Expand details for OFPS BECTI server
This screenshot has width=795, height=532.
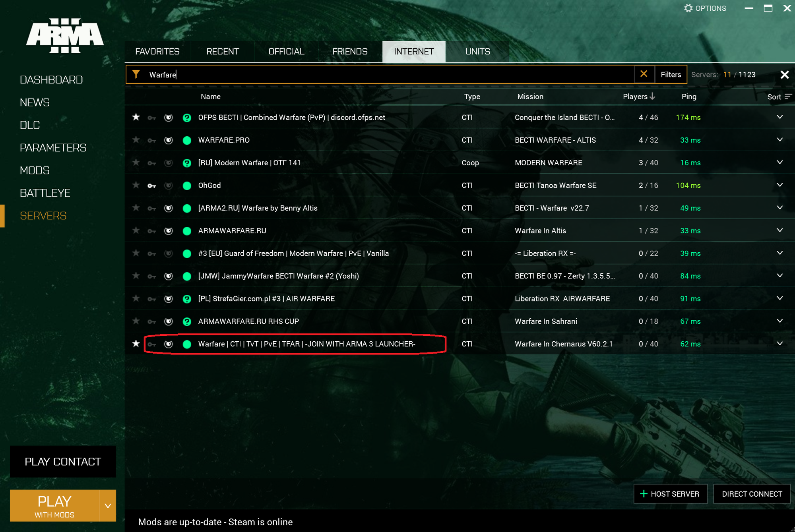point(780,117)
